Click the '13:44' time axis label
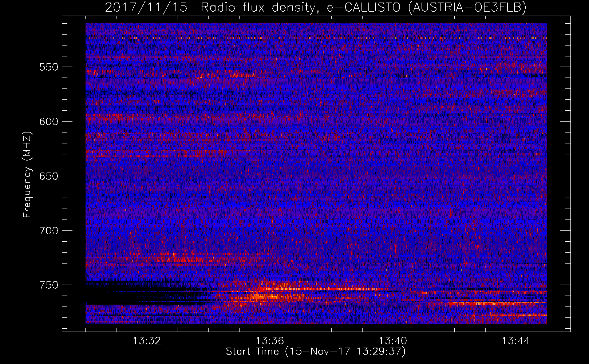Viewport: 589px width, 364px height. pos(516,341)
